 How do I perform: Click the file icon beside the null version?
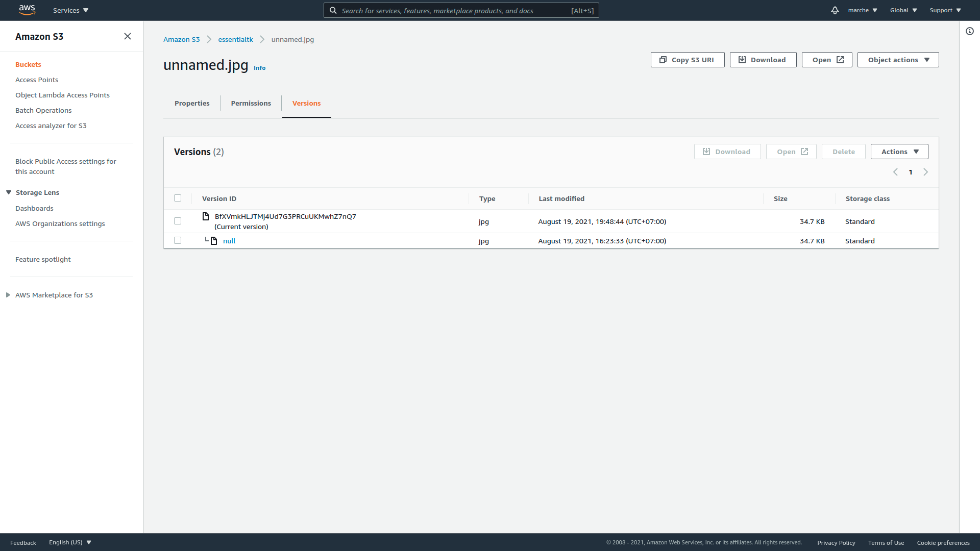pyautogui.click(x=214, y=240)
